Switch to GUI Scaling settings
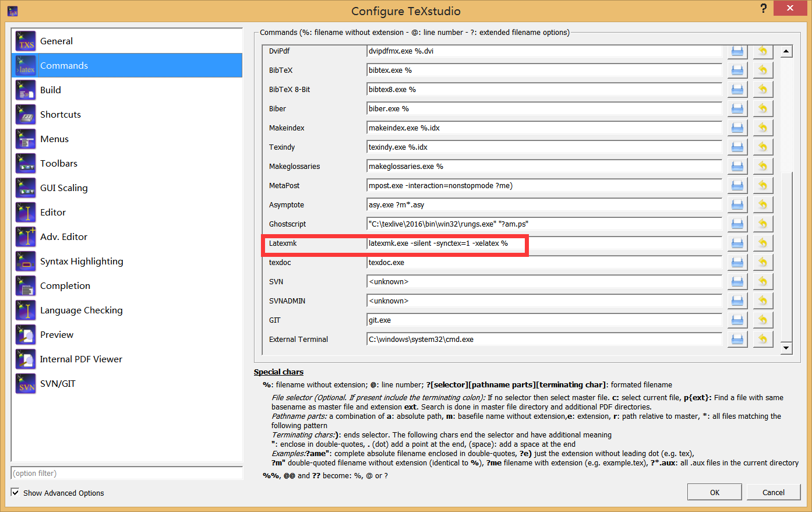Viewport: 812px width, 512px height. pos(127,188)
